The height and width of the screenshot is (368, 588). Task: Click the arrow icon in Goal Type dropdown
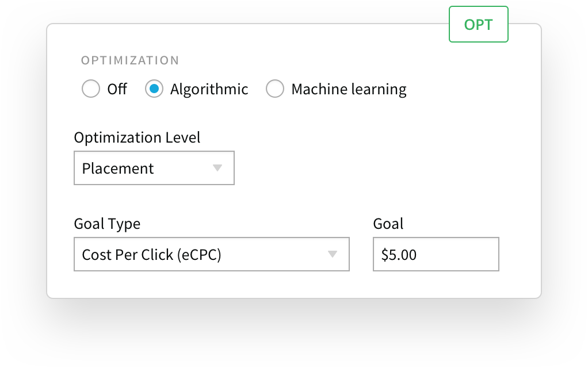332,254
